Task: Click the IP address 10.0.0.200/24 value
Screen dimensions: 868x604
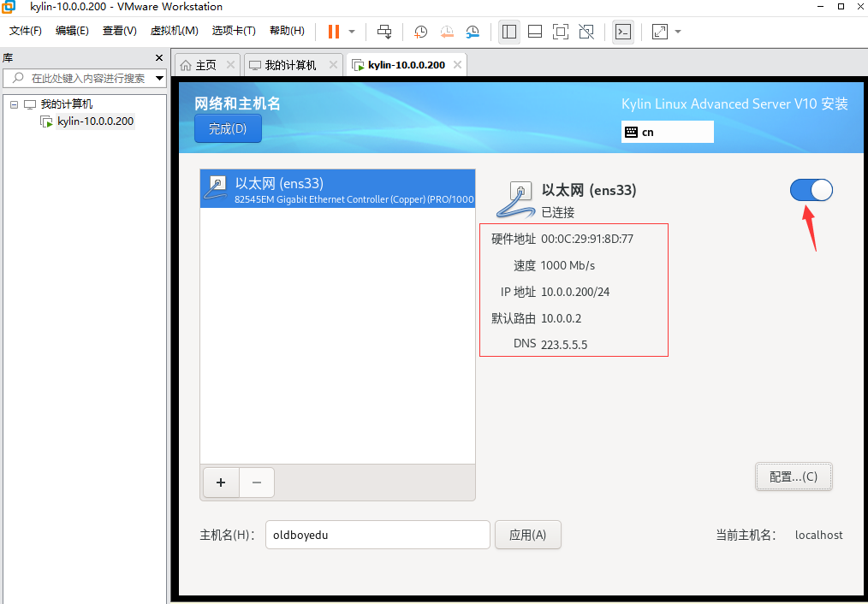Action: 575,292
